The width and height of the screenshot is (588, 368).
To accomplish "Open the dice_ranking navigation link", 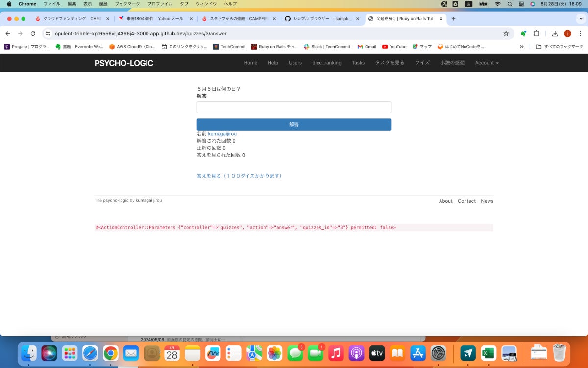I will [x=326, y=63].
